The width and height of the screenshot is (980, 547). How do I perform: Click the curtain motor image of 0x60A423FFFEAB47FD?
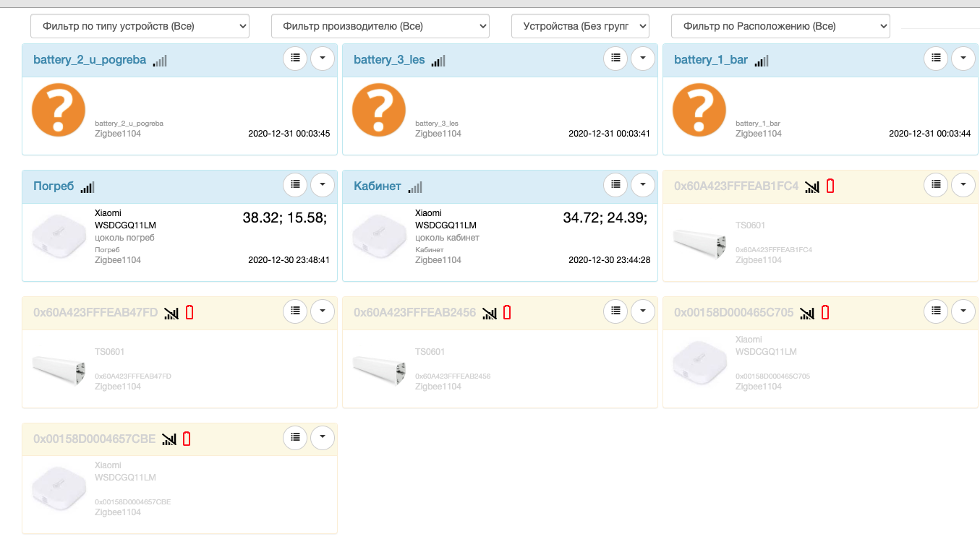click(59, 370)
